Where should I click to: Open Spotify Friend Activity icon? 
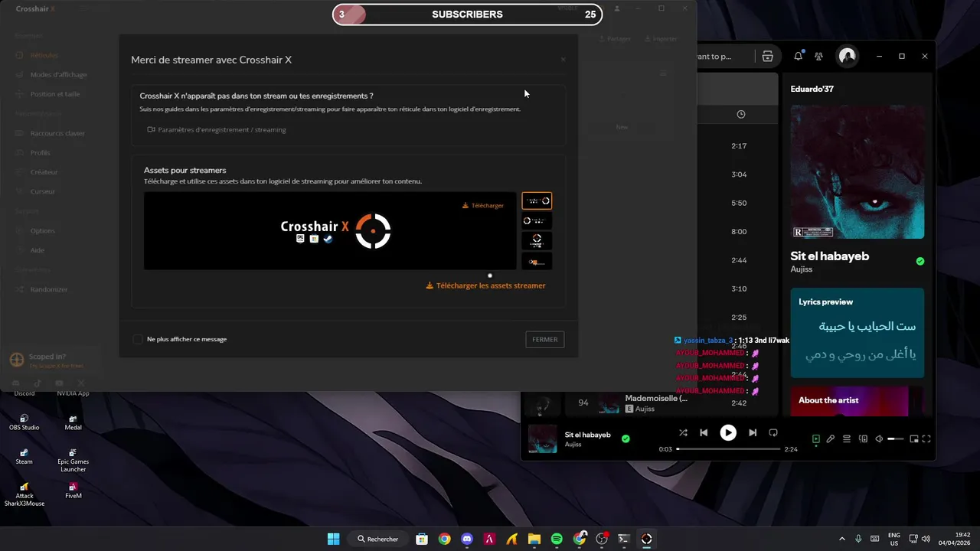[x=818, y=56]
